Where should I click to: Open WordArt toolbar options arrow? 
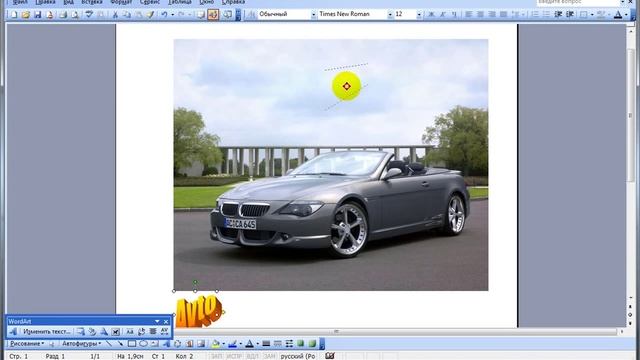(157, 322)
